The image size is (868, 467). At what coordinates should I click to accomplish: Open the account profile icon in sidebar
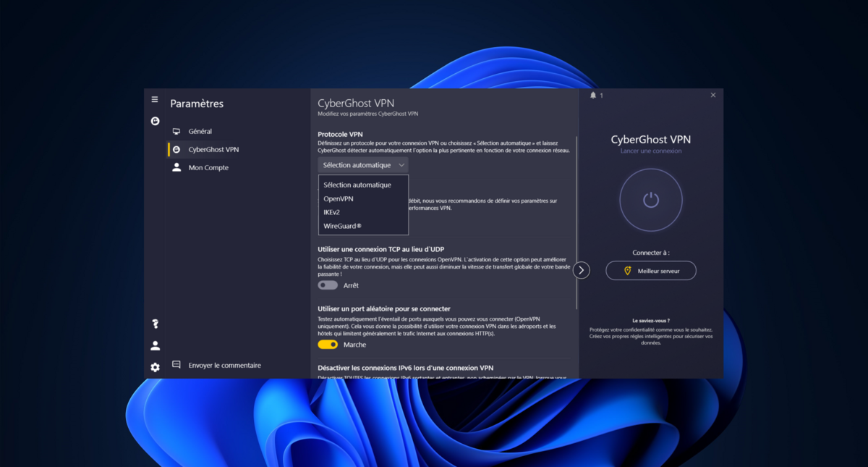pyautogui.click(x=155, y=345)
